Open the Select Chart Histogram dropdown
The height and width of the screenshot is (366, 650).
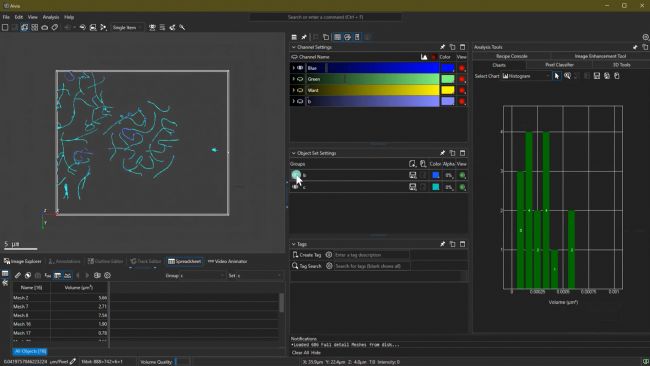point(526,76)
